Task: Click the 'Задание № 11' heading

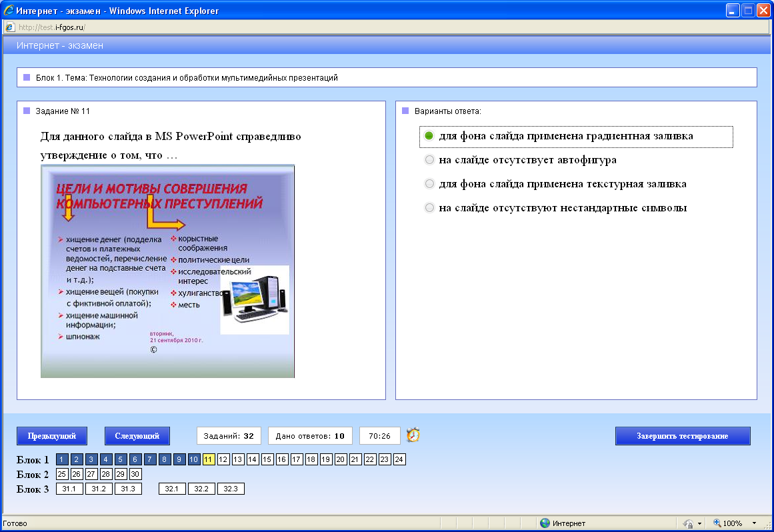Action: tap(63, 111)
